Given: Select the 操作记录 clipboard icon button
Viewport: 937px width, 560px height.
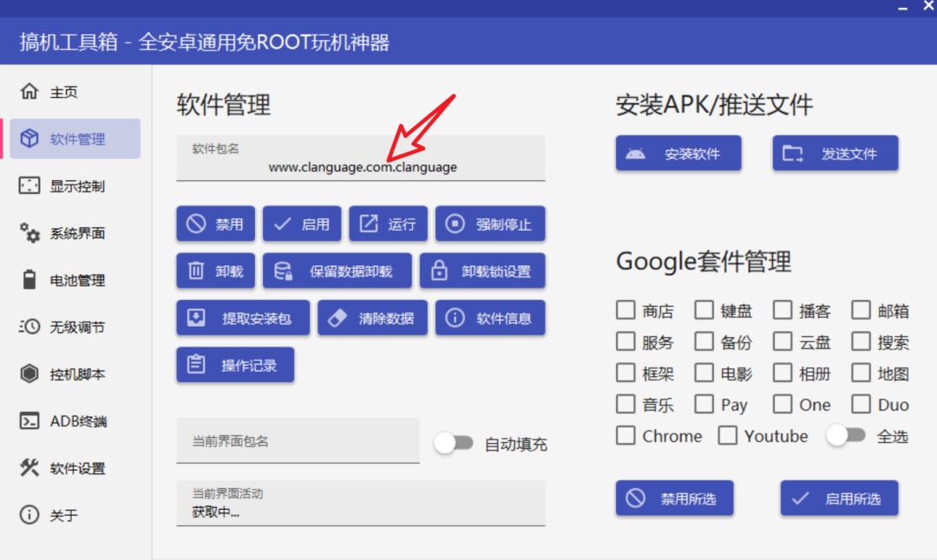Looking at the screenshot, I should coord(235,364).
